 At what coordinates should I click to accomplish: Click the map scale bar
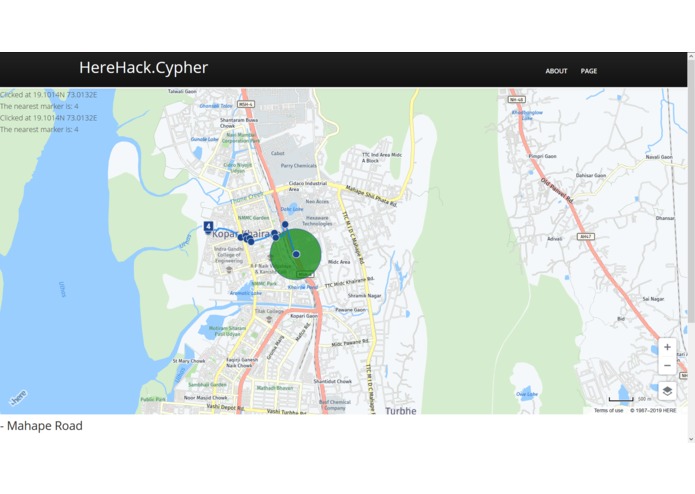click(x=621, y=399)
